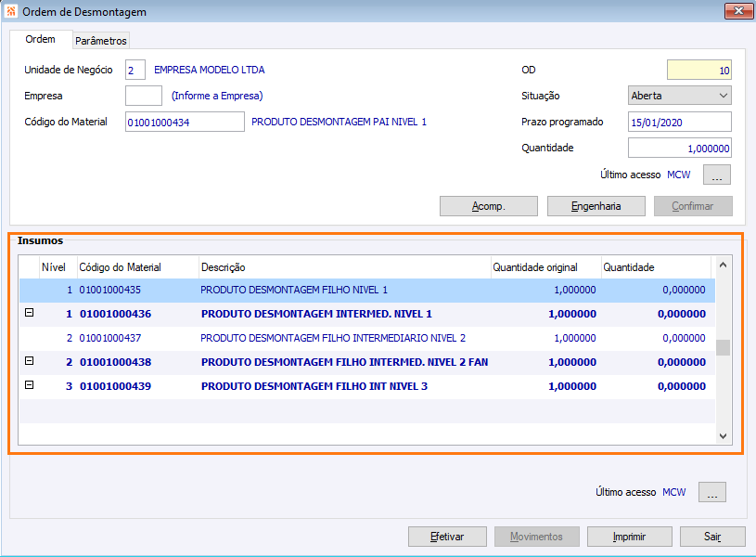This screenshot has height=557, width=756.
Task: Select row with code 01001000435
Action: click(367, 290)
